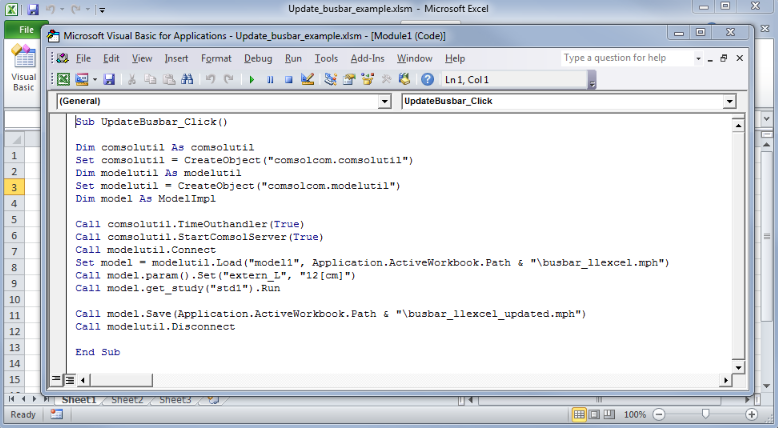Click the View Microsoft Excel toolbar icon
This screenshot has height=428, width=778.
coord(62,79)
